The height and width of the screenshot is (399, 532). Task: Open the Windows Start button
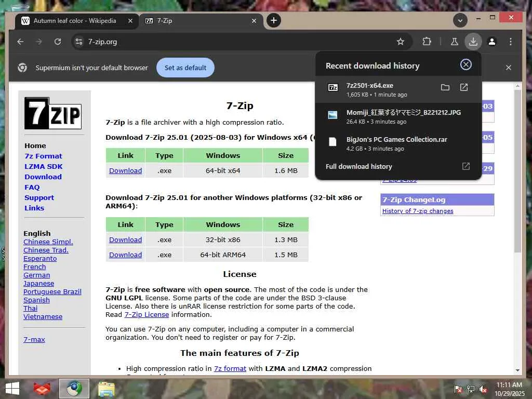pyautogui.click(x=12, y=389)
